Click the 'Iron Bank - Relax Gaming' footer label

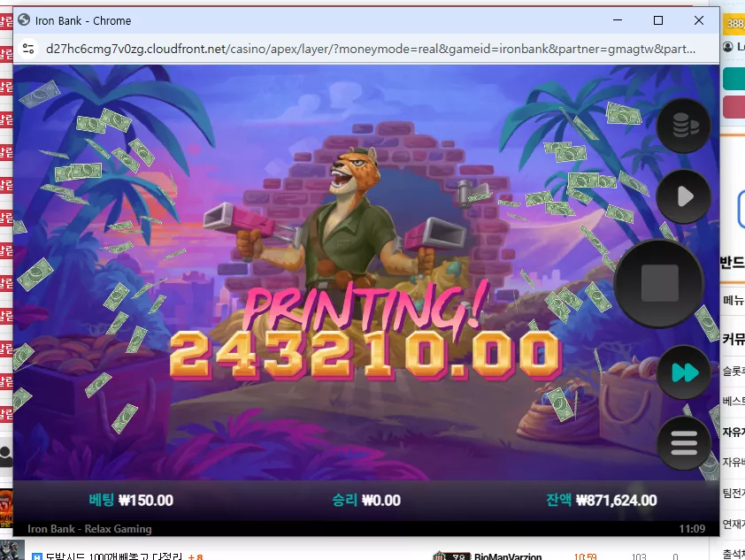[89, 529]
